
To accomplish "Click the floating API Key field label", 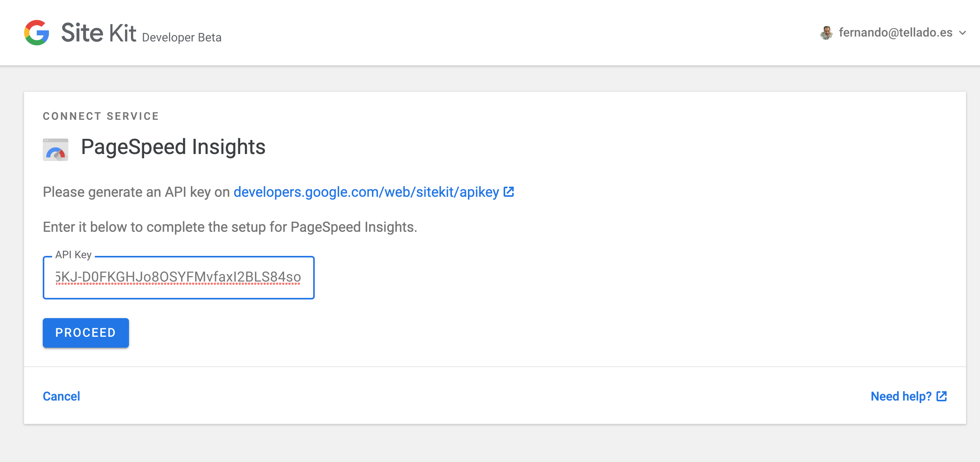I will pyautogui.click(x=73, y=255).
